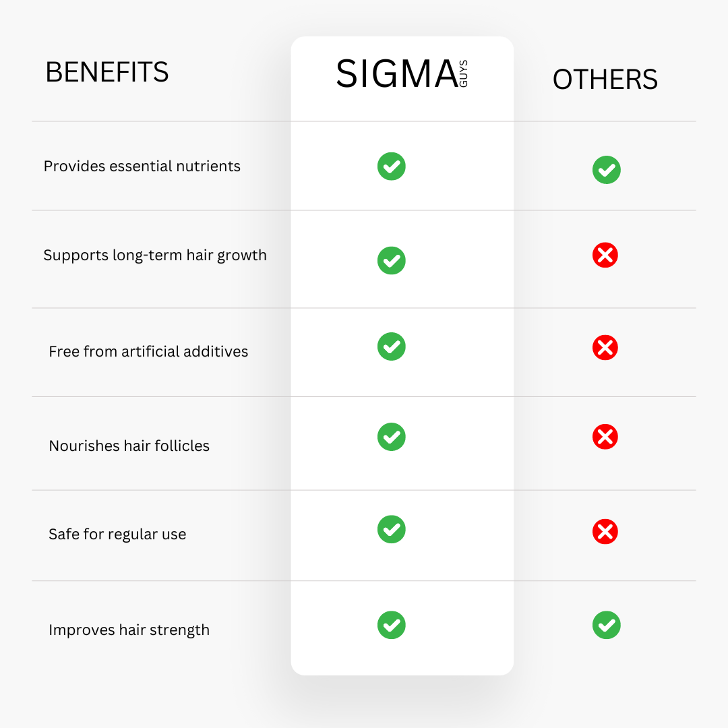Click Others' red X for artificial additives row
Screen dimensions: 728x728
pos(605,347)
